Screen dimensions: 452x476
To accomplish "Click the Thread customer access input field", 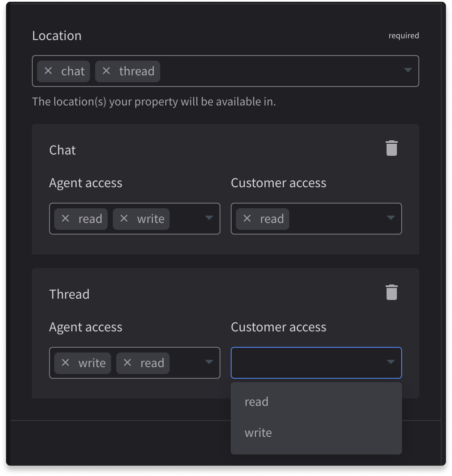I will [x=310, y=363].
